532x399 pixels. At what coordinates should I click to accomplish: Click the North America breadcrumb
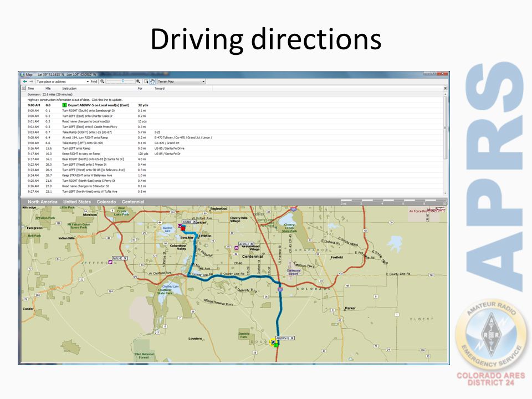pos(43,202)
